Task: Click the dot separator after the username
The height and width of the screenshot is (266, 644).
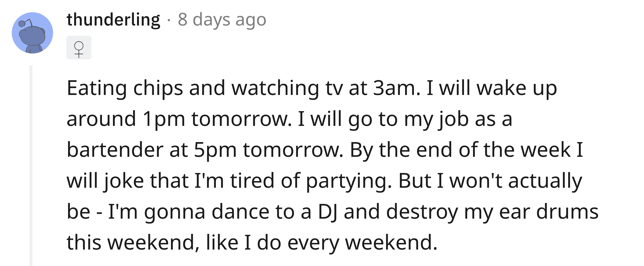Action: click(x=169, y=20)
